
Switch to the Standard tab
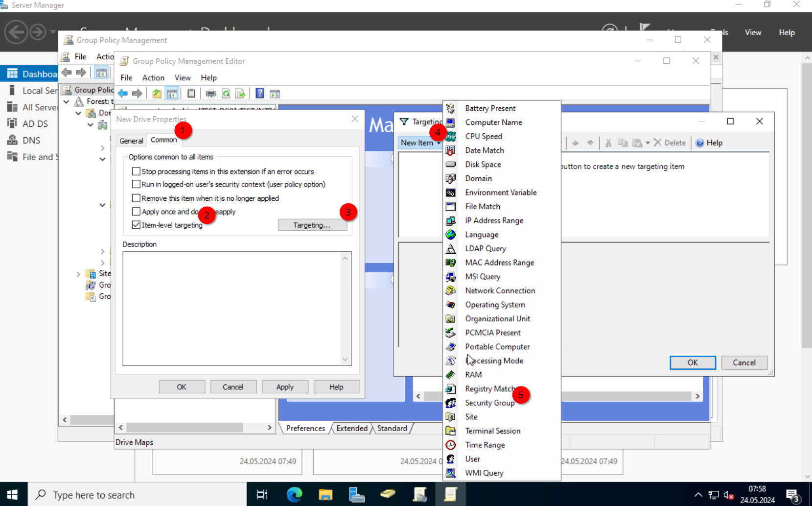[x=392, y=428]
